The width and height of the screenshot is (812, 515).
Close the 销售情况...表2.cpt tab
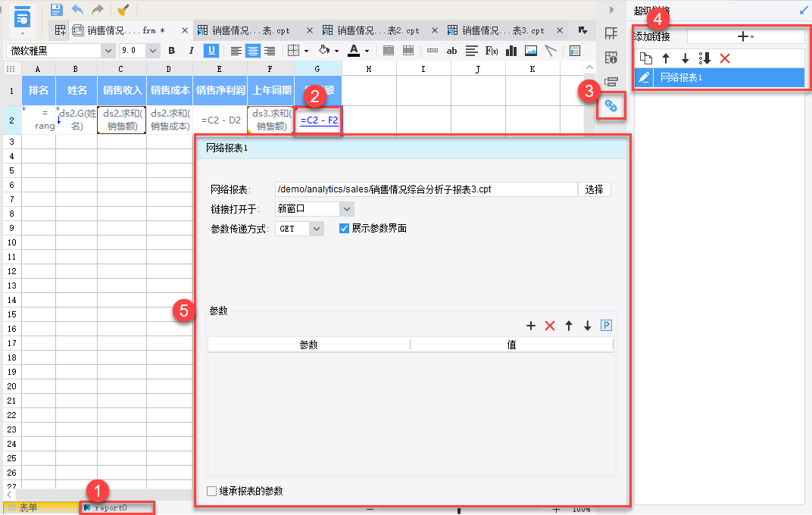[435, 30]
